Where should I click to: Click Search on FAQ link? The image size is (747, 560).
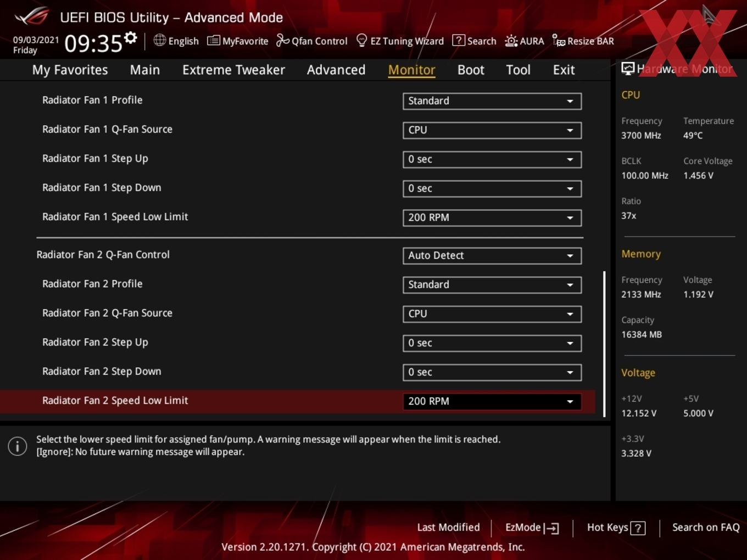(x=706, y=528)
